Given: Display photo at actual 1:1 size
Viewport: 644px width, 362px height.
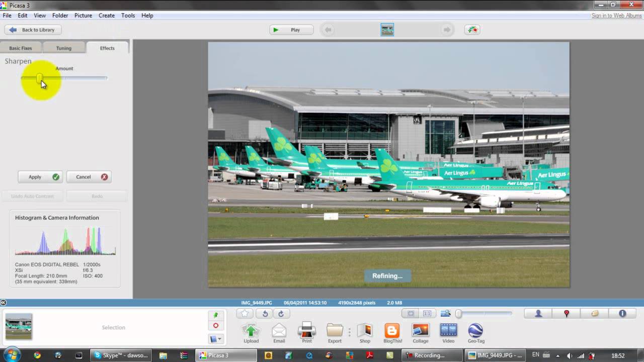Looking at the screenshot, I should point(427,313).
